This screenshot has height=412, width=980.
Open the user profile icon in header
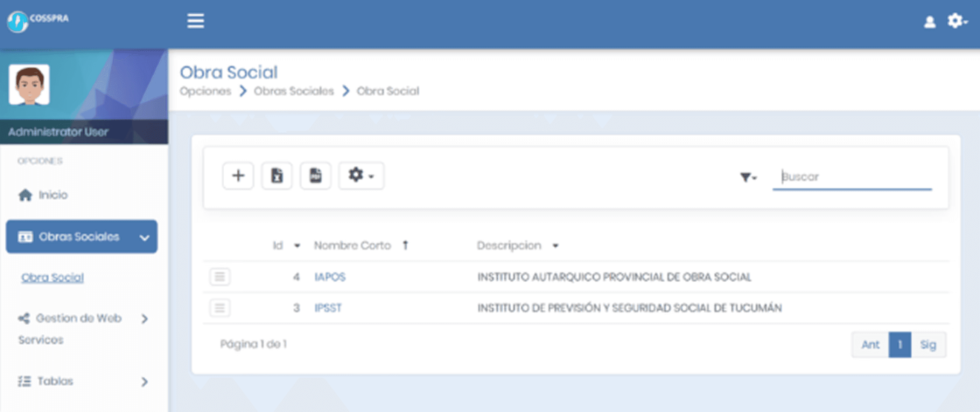929,22
